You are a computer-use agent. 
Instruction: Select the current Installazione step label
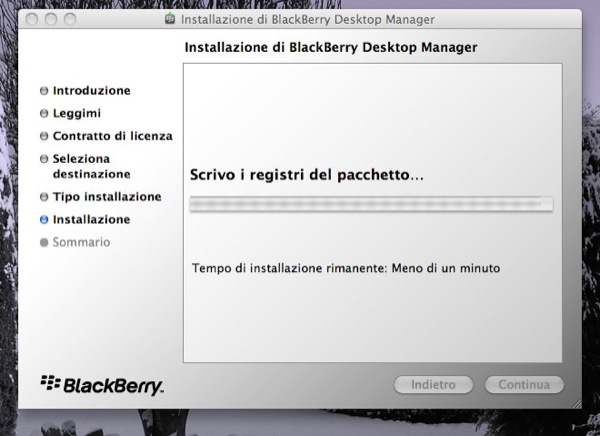91,219
